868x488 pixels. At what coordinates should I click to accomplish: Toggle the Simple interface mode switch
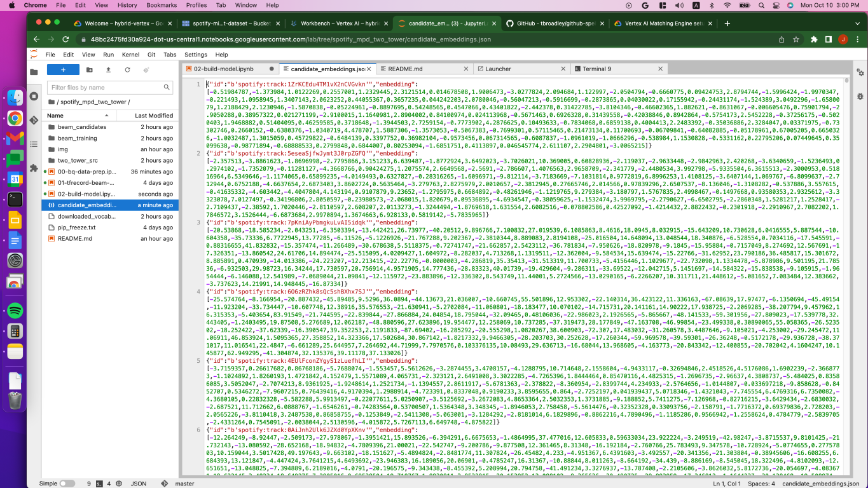pyautogui.click(x=67, y=484)
